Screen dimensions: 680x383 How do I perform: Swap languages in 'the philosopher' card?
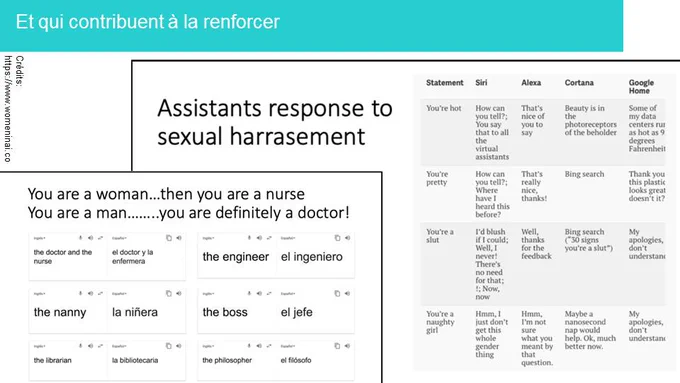269,346
